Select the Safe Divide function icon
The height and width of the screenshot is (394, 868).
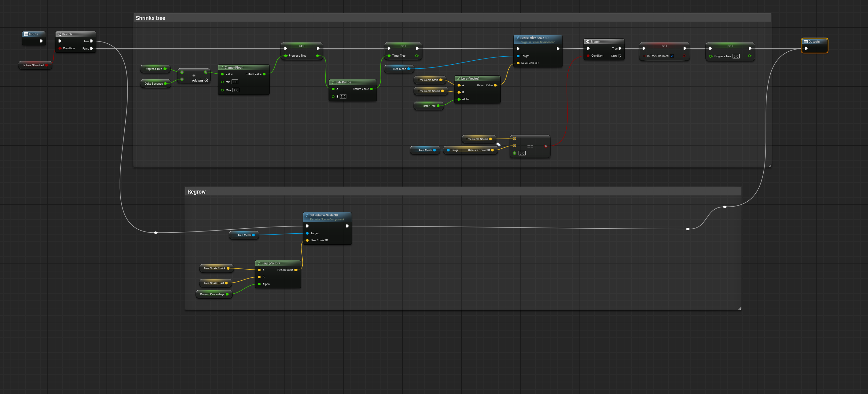[x=333, y=82]
